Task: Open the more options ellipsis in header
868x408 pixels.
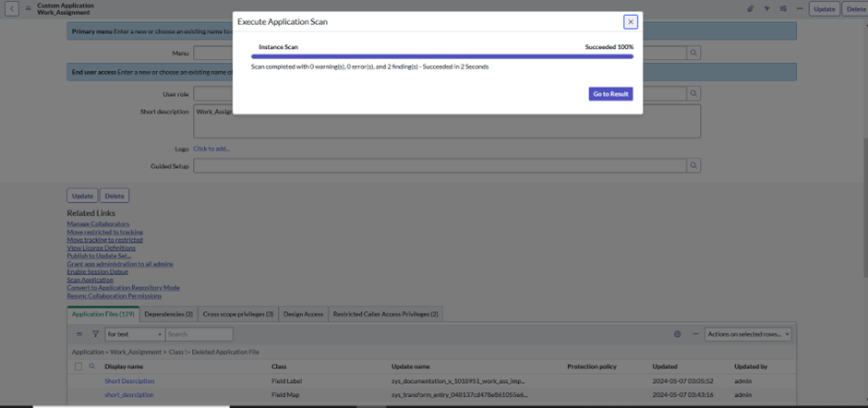Action: pos(799,9)
